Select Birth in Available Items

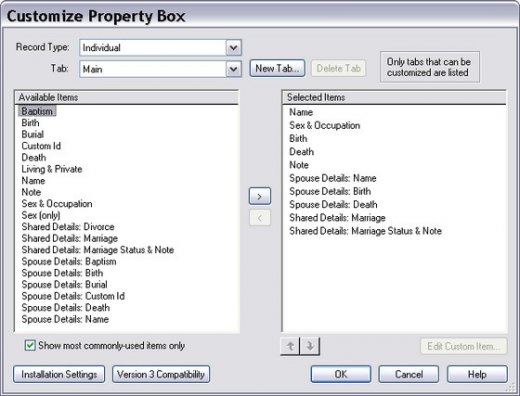click(30, 123)
